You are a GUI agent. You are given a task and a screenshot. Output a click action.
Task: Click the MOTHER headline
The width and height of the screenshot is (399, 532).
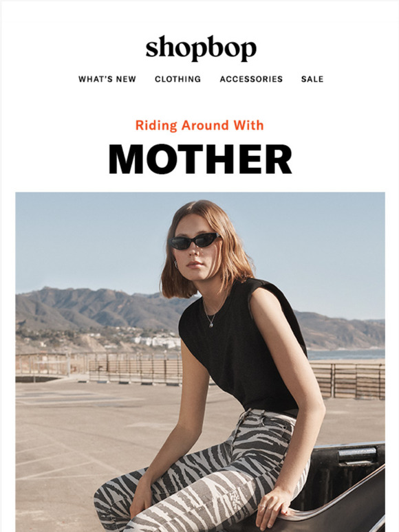(x=200, y=159)
